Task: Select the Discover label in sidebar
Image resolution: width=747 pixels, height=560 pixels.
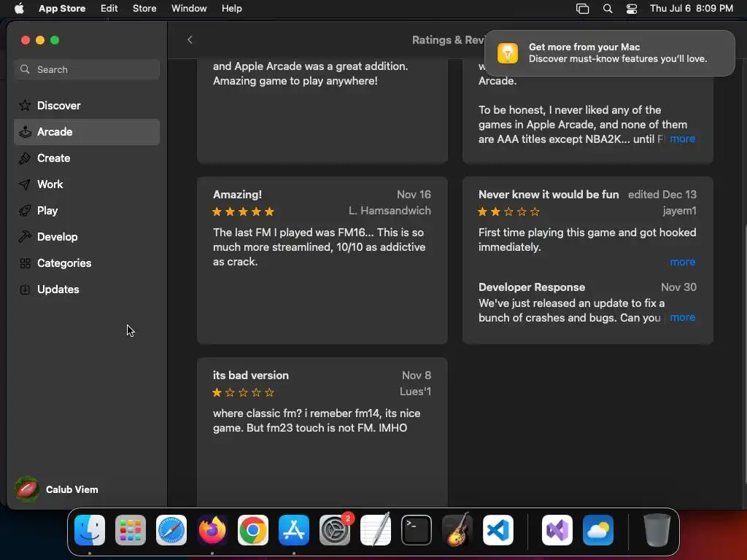Action: click(59, 105)
